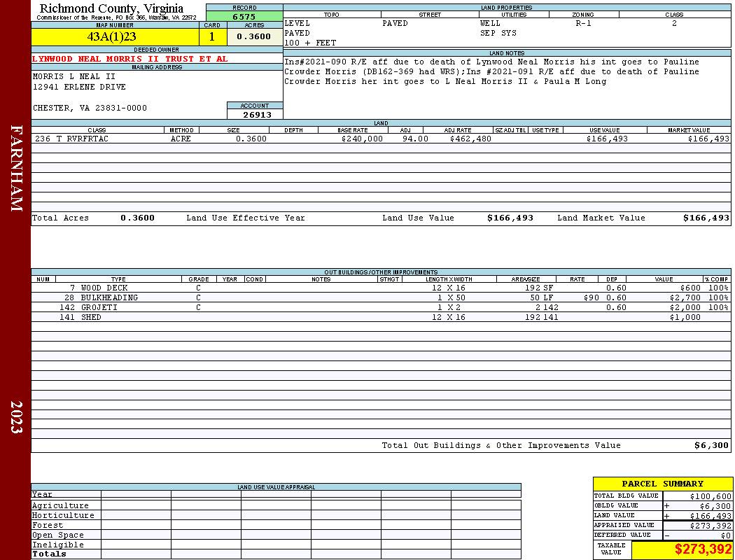Click land adjustment 94.00
The width and height of the screenshot is (735, 560).
click(415, 139)
